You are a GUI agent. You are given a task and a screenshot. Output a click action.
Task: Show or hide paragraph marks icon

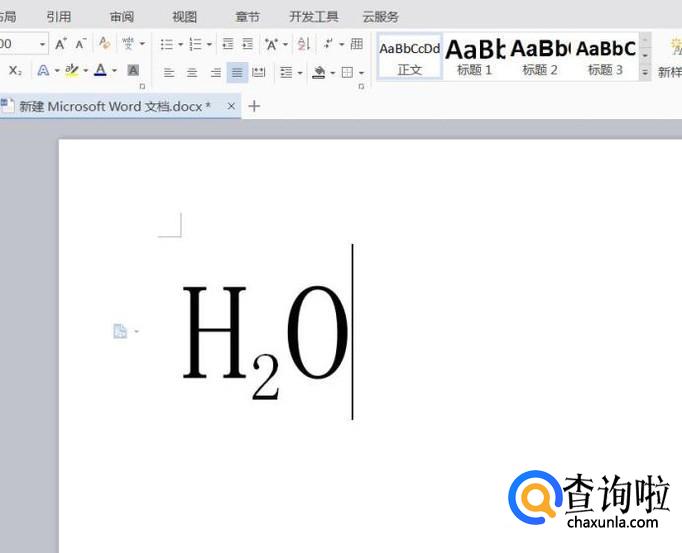pyautogui.click(x=328, y=44)
